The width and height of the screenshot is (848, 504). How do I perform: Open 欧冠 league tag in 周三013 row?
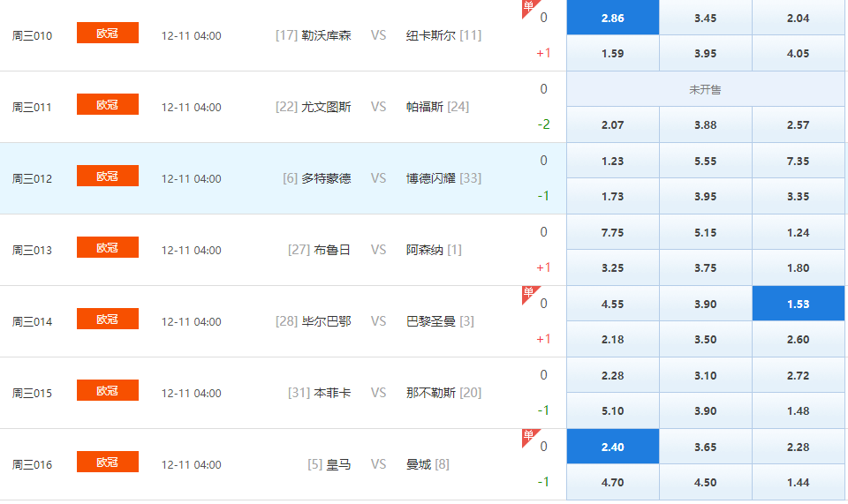108,247
